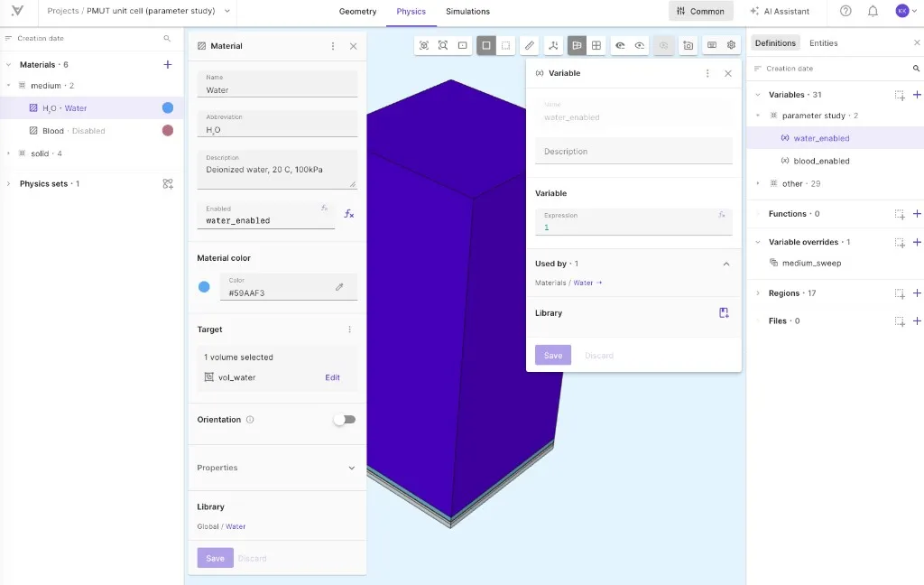Add a new material with the plus icon
The height and width of the screenshot is (585, 924).
point(167,64)
